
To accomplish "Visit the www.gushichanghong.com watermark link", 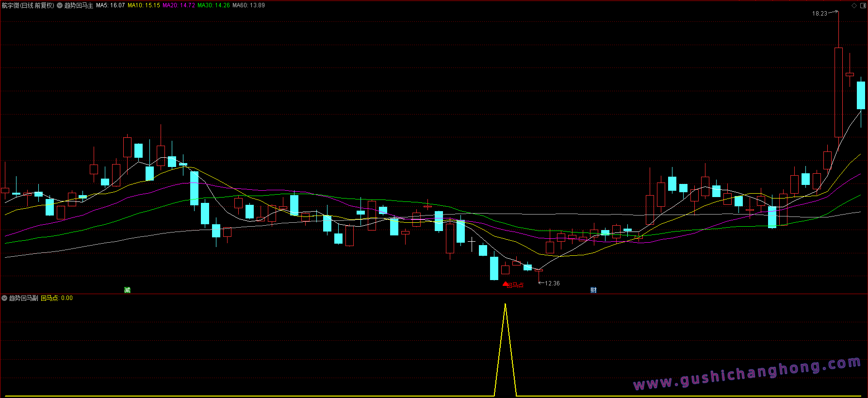I will point(747,375).
